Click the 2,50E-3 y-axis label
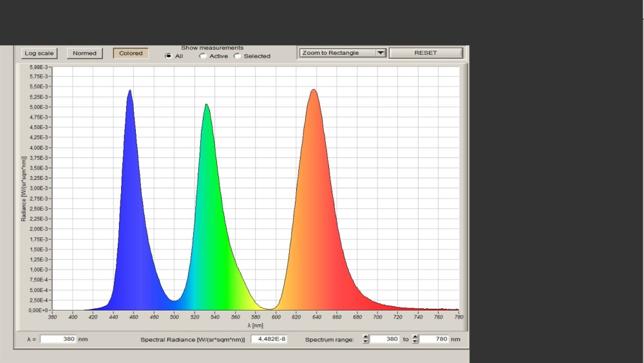This screenshot has height=363, width=644. point(39,209)
